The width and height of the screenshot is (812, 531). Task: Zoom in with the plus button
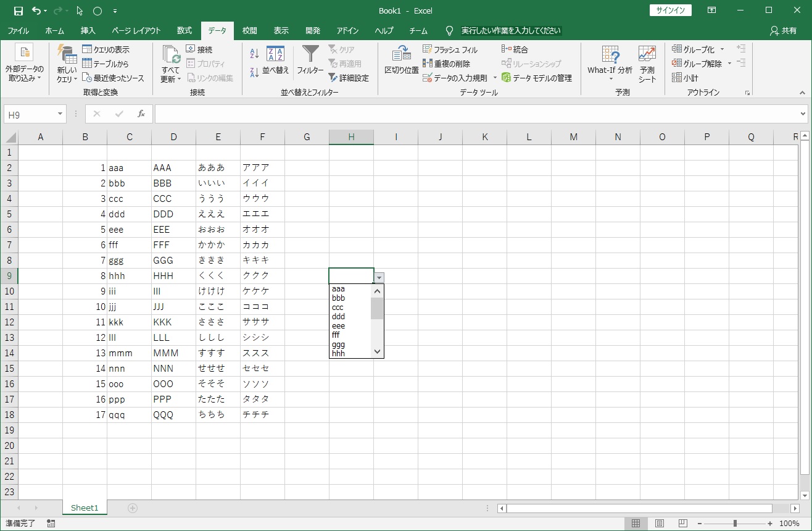771,524
